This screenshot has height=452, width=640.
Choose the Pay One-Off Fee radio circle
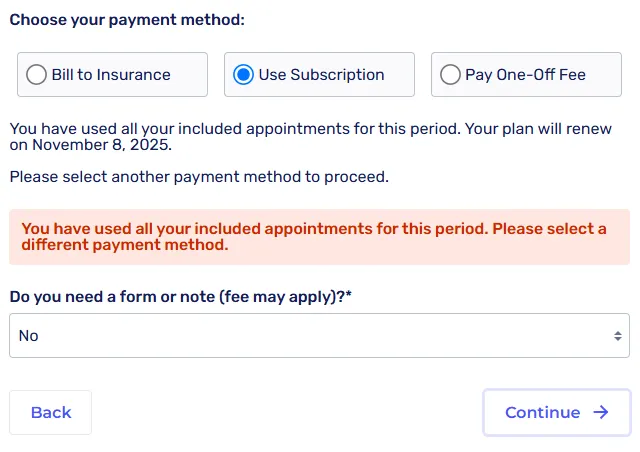click(450, 75)
